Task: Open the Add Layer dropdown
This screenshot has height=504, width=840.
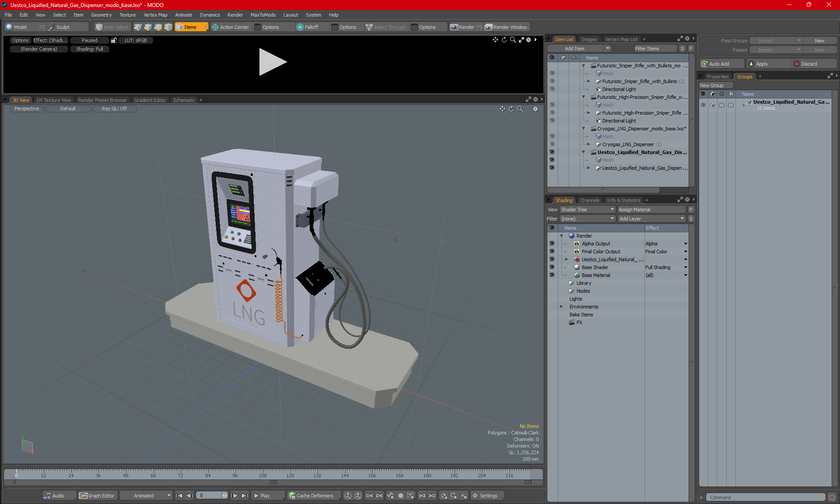Action: (x=651, y=219)
